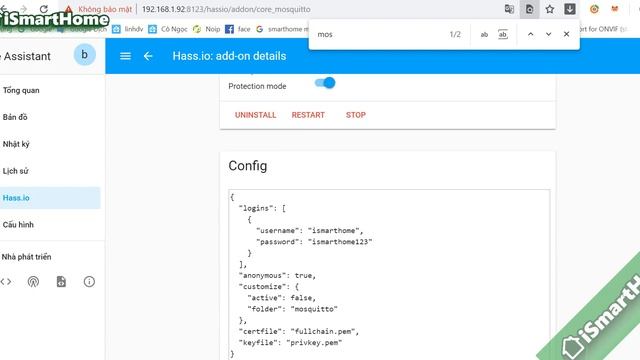Viewport: 640px width, 360px height.
Task: Open Tổng quan in the sidebar
Action: 50,90
